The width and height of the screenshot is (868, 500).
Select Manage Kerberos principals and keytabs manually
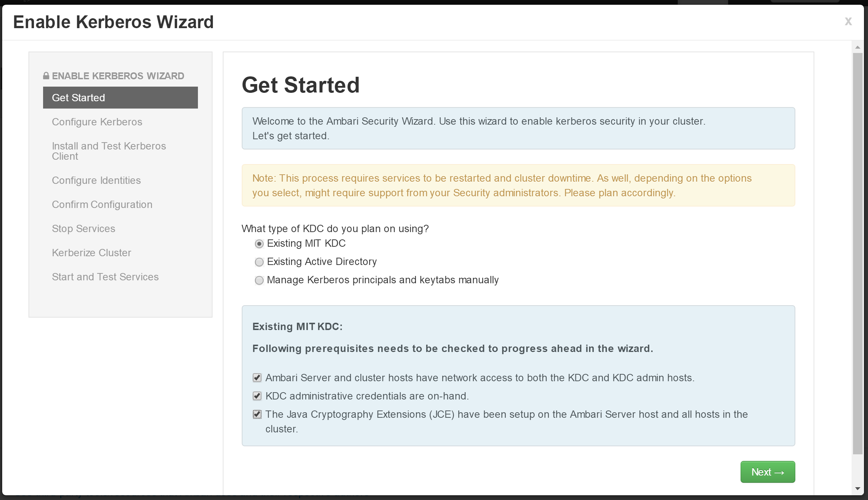(259, 280)
